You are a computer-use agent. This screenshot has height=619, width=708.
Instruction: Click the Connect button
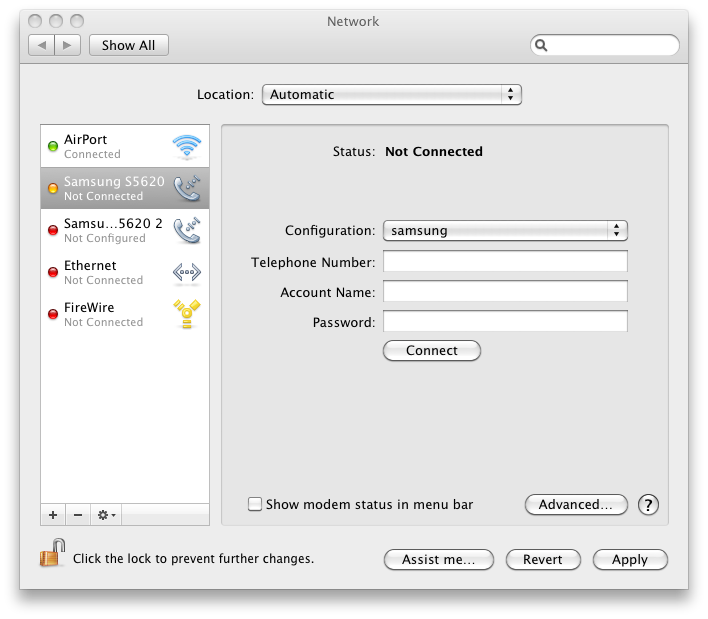[x=432, y=350]
